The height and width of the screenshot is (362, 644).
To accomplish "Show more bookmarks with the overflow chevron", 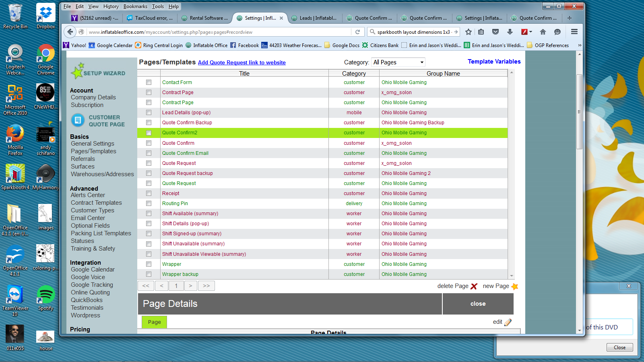I will click(580, 45).
